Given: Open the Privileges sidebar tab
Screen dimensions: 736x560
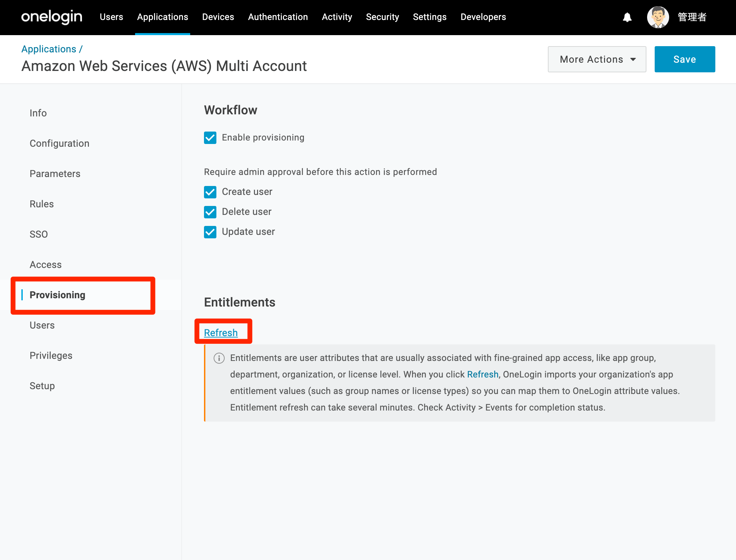Looking at the screenshot, I should pyautogui.click(x=51, y=355).
